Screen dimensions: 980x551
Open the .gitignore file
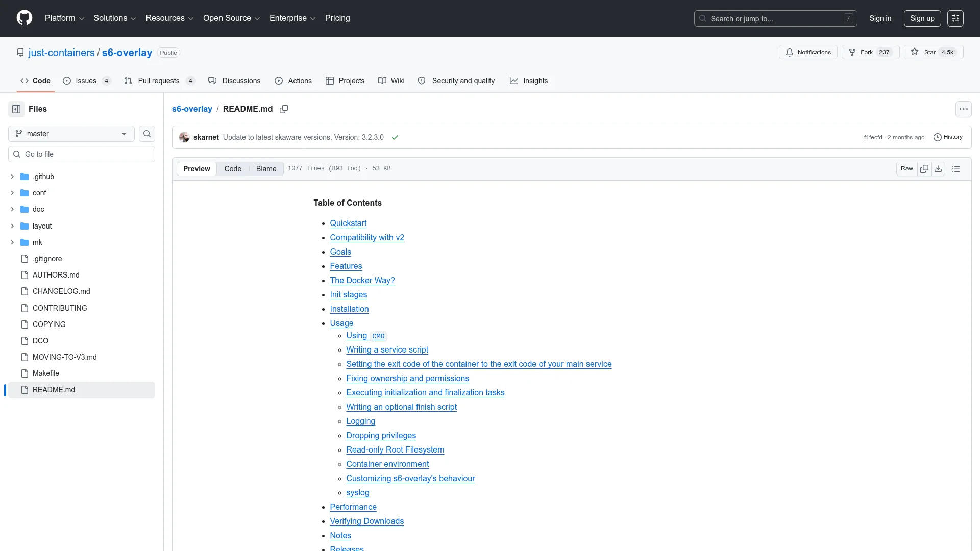point(47,259)
